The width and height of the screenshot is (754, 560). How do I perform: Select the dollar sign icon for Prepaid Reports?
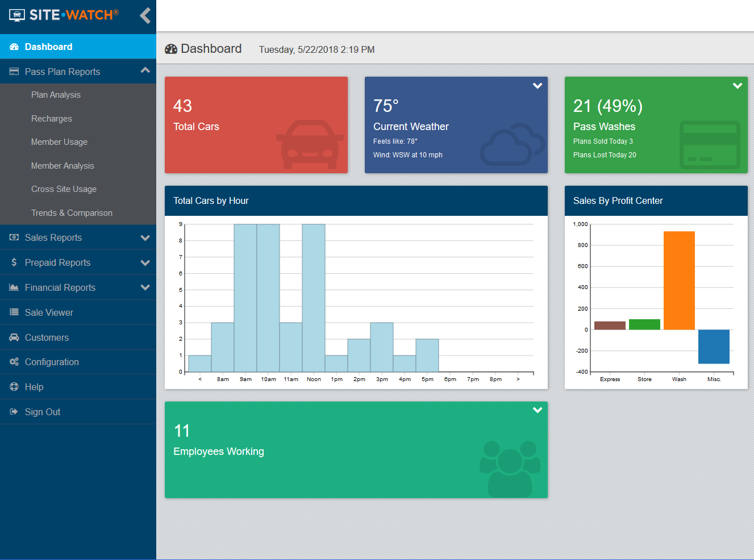(13, 262)
